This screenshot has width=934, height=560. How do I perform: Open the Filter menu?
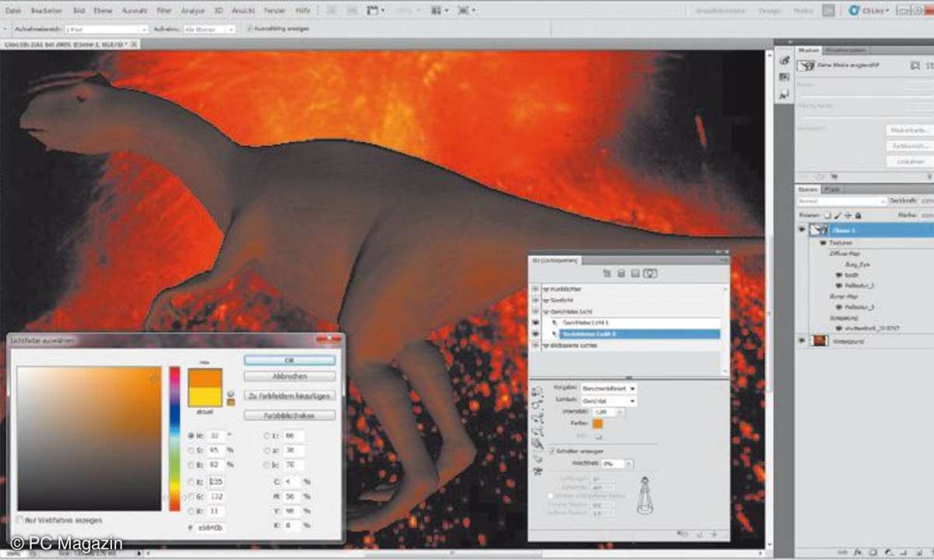tap(164, 11)
